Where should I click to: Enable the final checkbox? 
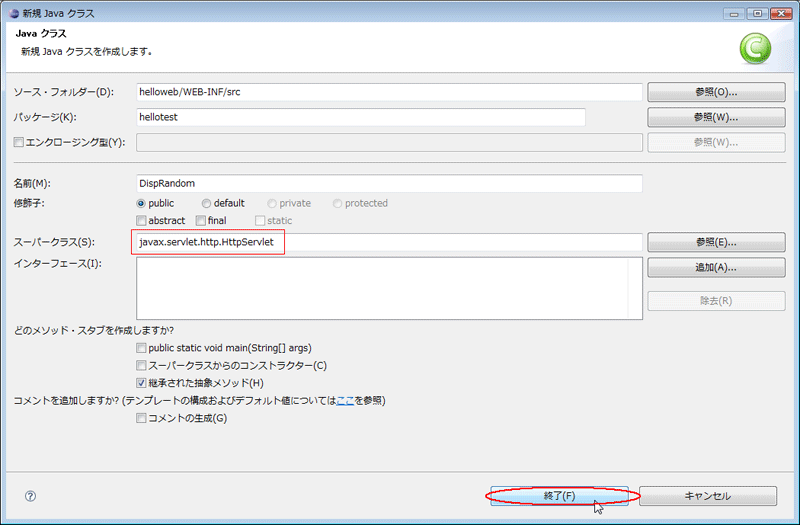pyautogui.click(x=201, y=220)
